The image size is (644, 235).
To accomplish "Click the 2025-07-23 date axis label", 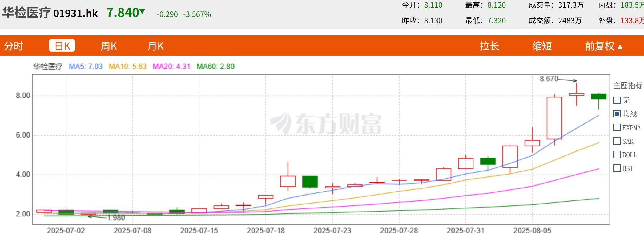I will tap(332, 230).
